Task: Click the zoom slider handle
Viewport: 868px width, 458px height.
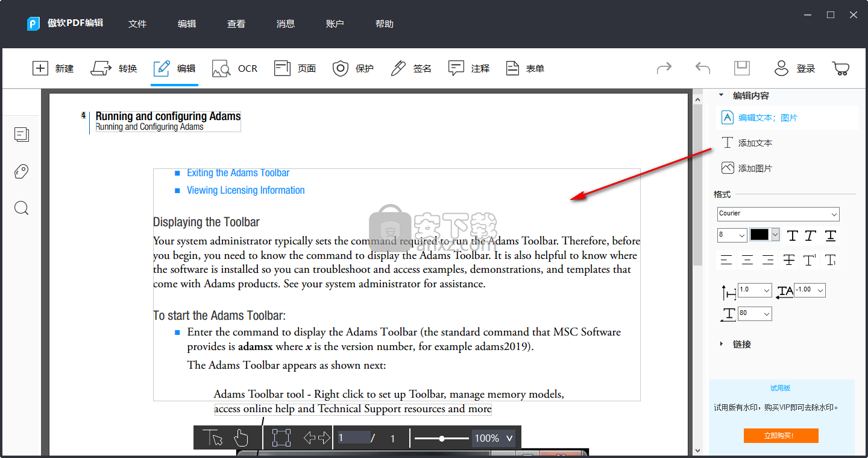Action: click(442, 439)
